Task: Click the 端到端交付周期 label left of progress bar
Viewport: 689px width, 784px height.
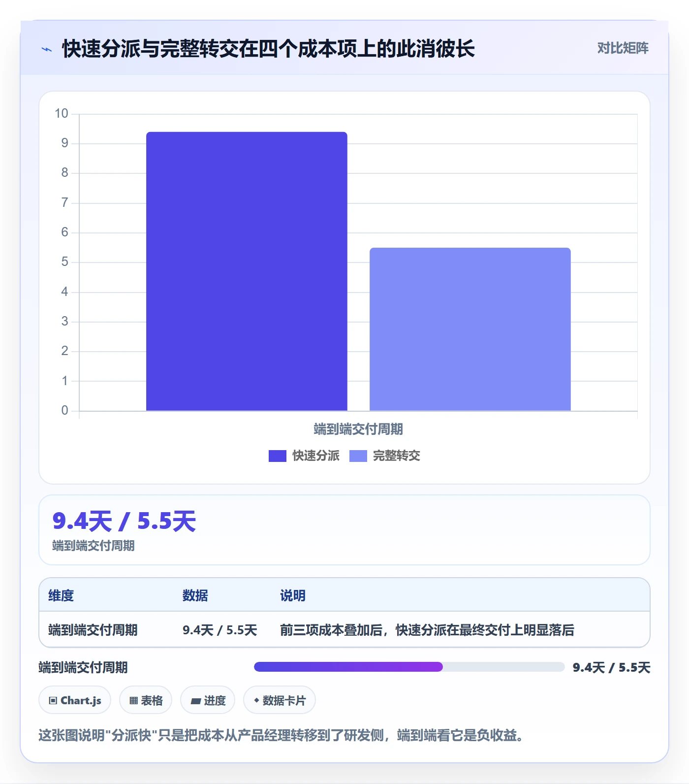Action: [x=83, y=667]
